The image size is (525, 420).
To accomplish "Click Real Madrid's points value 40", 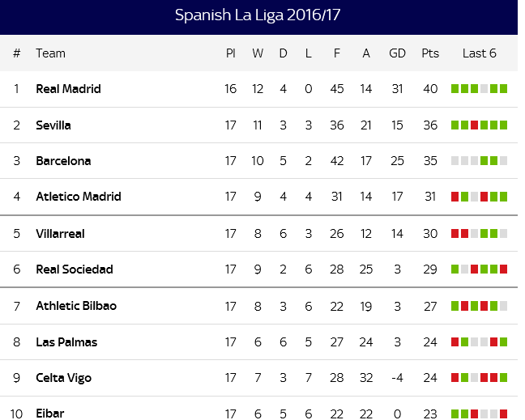I will click(430, 89).
